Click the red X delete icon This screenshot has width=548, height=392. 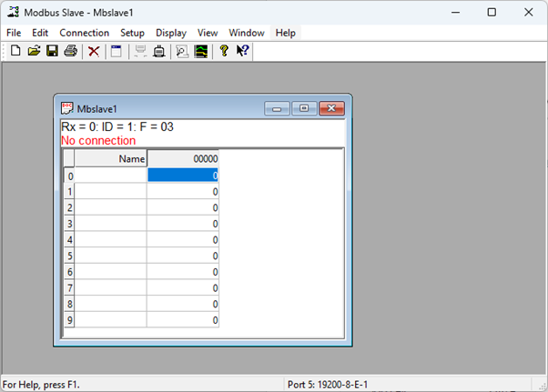tap(94, 51)
